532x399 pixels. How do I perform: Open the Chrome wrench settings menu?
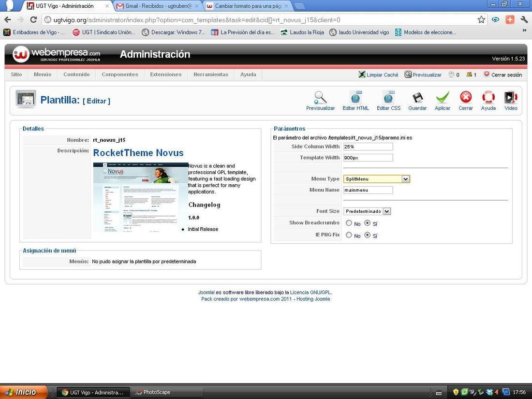(x=524, y=20)
